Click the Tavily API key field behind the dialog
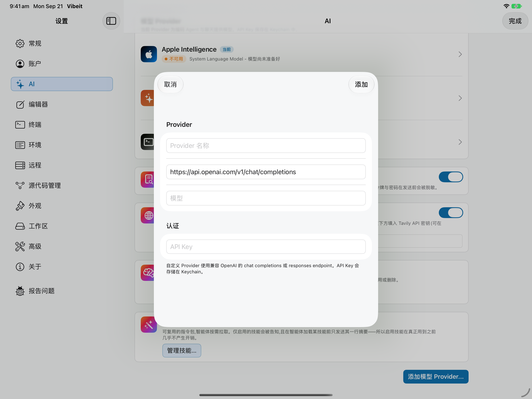This screenshot has width=532, height=399. point(420,241)
